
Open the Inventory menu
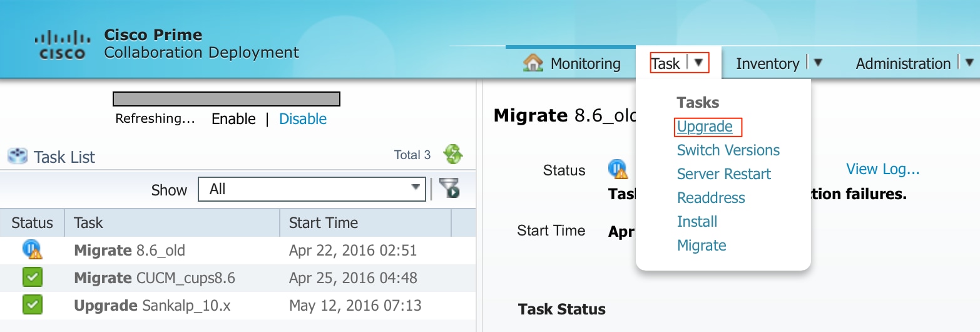pos(767,63)
